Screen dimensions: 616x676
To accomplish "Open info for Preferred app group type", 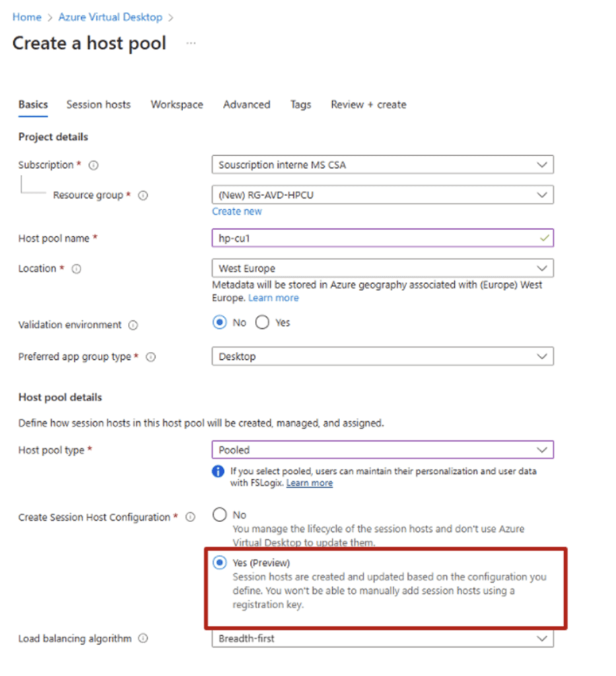I will point(151,356).
